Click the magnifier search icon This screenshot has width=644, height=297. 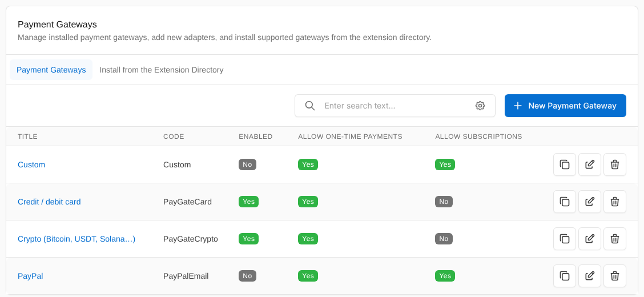[310, 106]
